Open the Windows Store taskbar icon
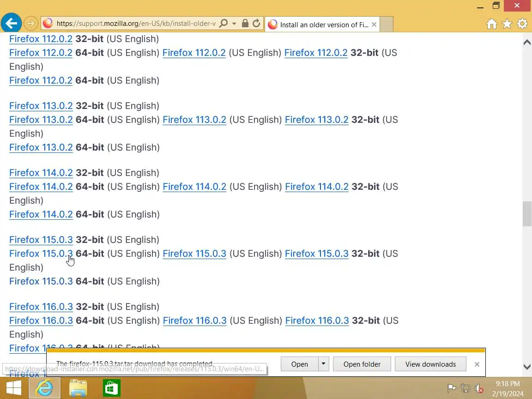Screen dimensions: 532x399 pos(112,388)
